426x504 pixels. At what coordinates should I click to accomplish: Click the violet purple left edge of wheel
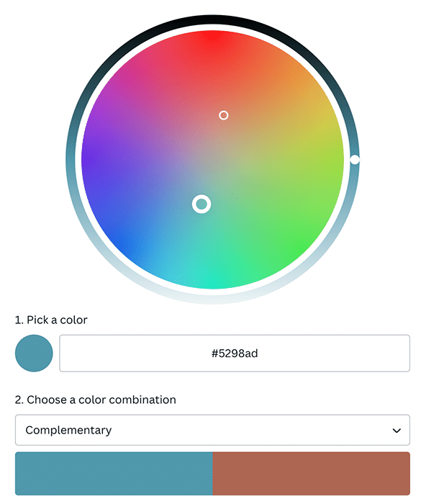tap(90, 158)
